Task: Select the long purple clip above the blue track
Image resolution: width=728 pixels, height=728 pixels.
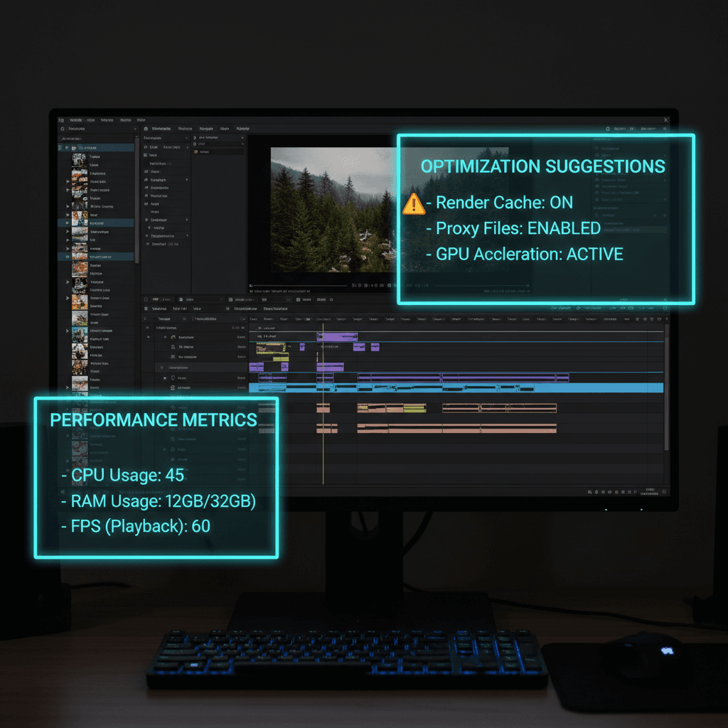Action: (x=463, y=378)
